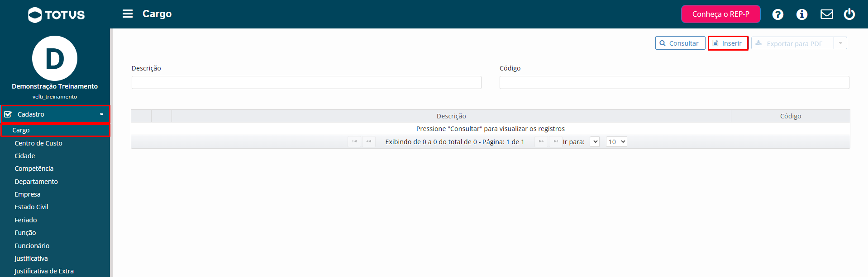Click the user avatar with letter D
This screenshot has height=277, width=868.
click(55, 58)
